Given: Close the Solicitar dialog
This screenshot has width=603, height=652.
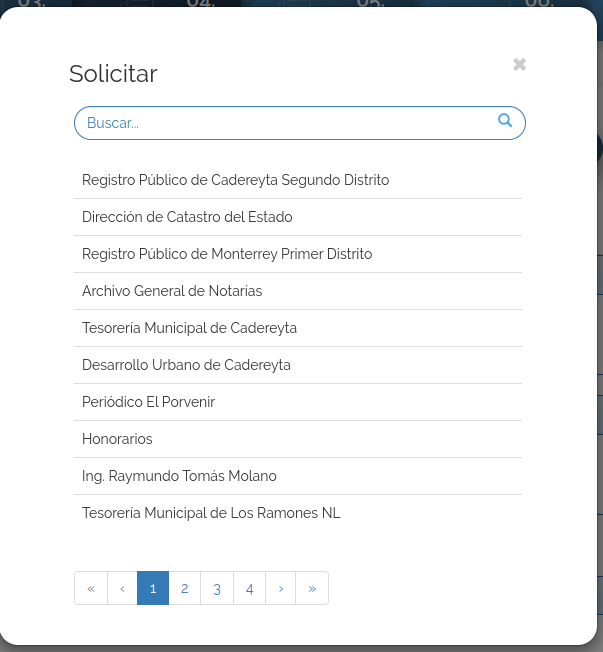Looking at the screenshot, I should 519,65.
